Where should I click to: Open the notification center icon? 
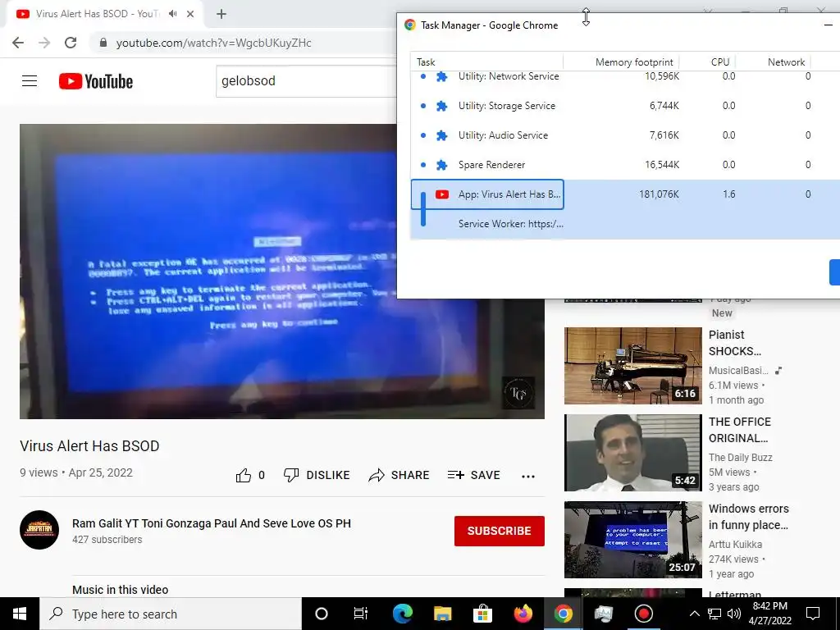(x=813, y=614)
